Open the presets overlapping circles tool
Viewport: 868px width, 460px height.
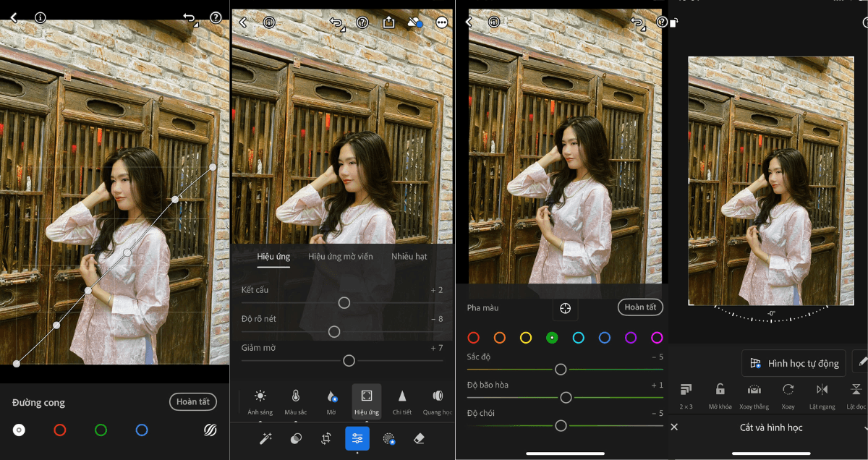click(296, 438)
